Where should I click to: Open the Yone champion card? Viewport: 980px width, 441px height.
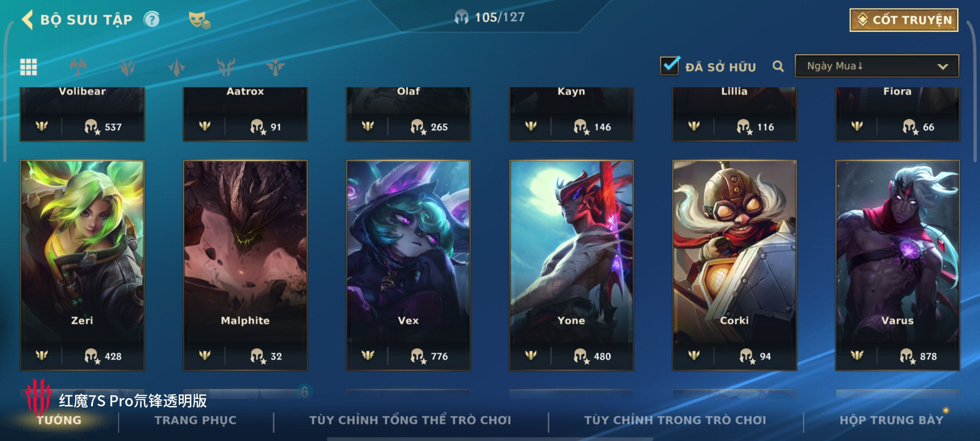571,265
